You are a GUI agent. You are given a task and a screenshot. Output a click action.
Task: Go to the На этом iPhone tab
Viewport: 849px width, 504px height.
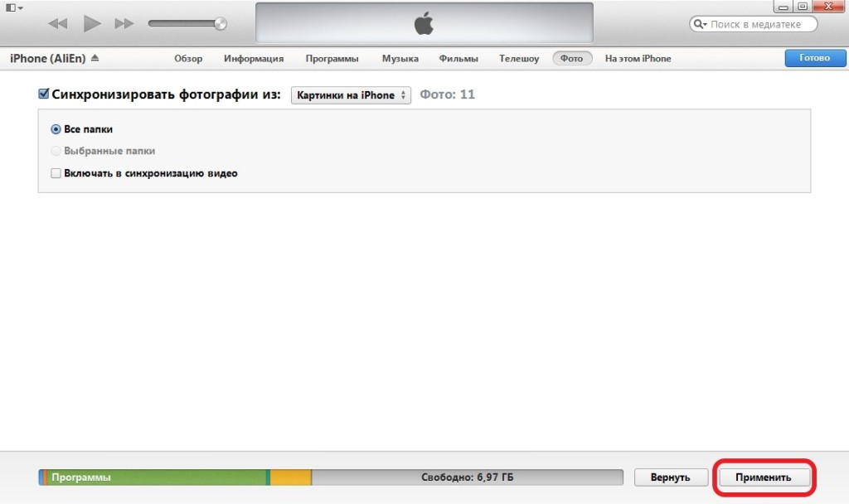(x=638, y=59)
